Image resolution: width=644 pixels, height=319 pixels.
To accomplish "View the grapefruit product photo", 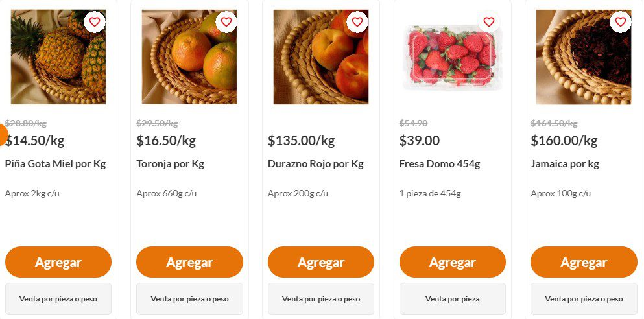I will (x=189, y=57).
